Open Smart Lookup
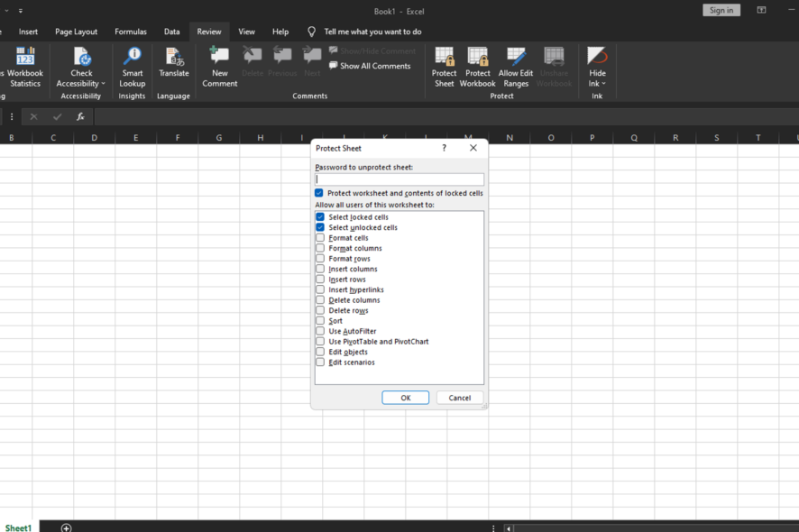This screenshot has height=532, width=799. coord(133,68)
